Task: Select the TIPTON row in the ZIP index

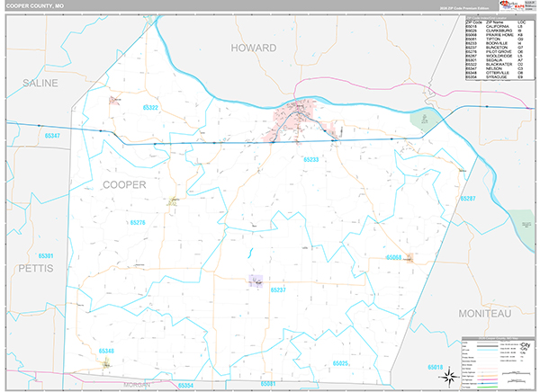Action: coord(495,40)
